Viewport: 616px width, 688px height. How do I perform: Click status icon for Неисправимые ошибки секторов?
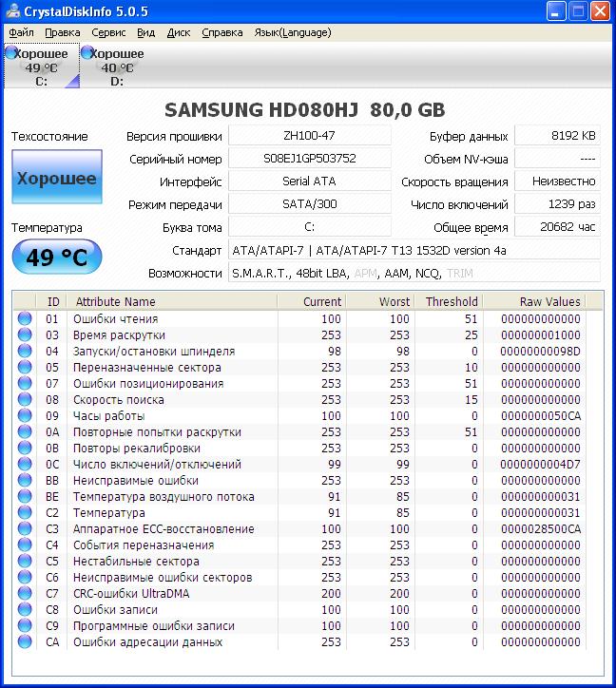click(x=25, y=578)
